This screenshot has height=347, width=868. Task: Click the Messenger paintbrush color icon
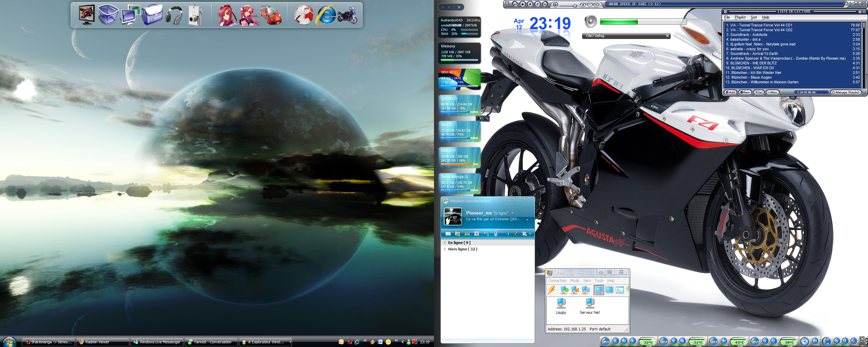(x=515, y=234)
